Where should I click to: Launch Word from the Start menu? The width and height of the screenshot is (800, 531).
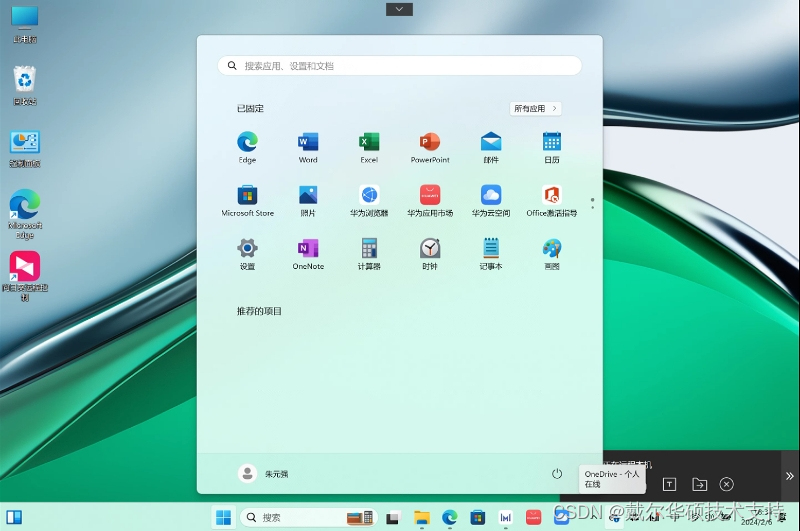(x=308, y=147)
